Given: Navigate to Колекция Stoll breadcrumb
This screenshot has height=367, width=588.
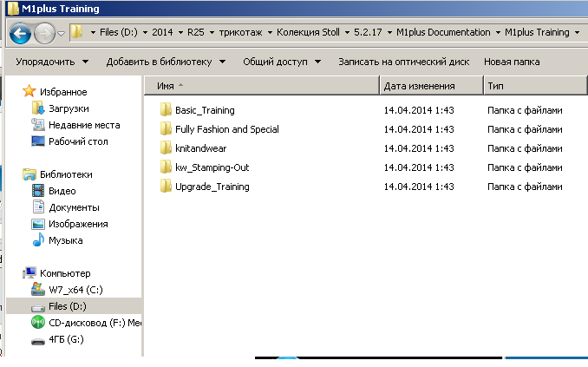Looking at the screenshot, I should 308,32.
